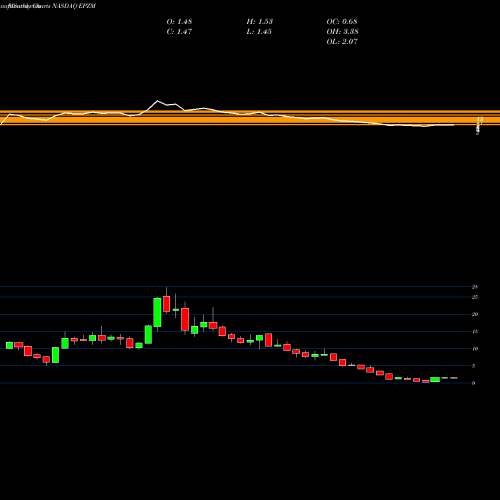Click the 28 price axis label
The height and width of the screenshot is (500, 500).
coord(475,286)
